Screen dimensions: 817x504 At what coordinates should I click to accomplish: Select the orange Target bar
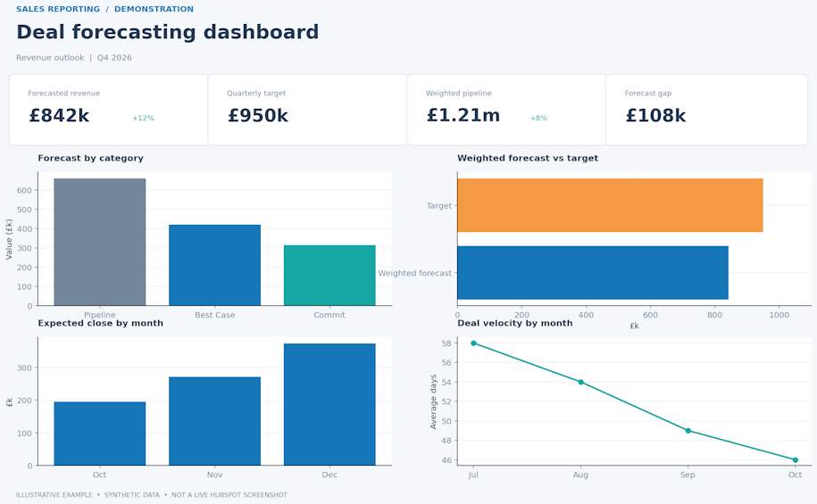tap(610, 205)
